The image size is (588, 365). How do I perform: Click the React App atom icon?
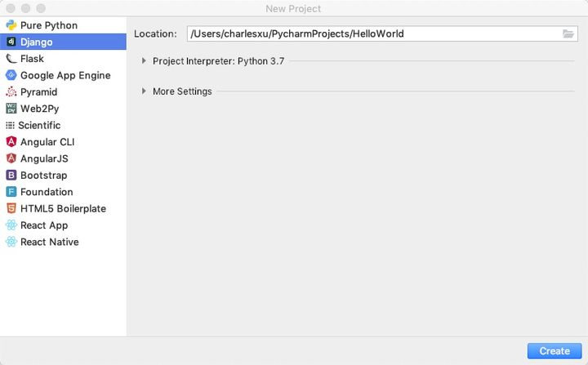11,225
